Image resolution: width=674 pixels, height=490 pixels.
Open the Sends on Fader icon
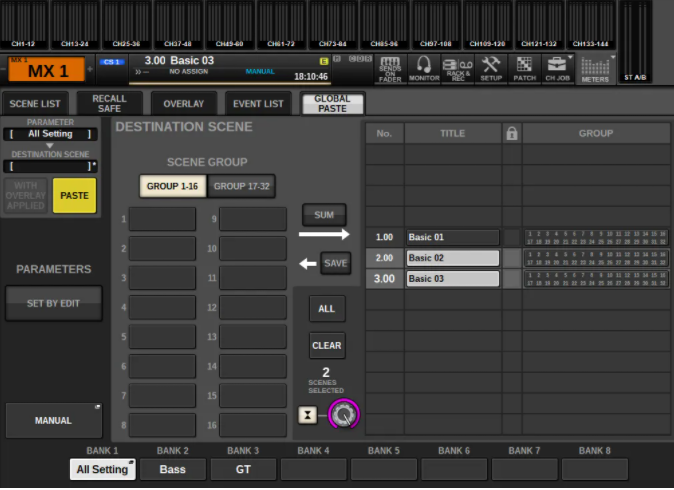pos(390,68)
